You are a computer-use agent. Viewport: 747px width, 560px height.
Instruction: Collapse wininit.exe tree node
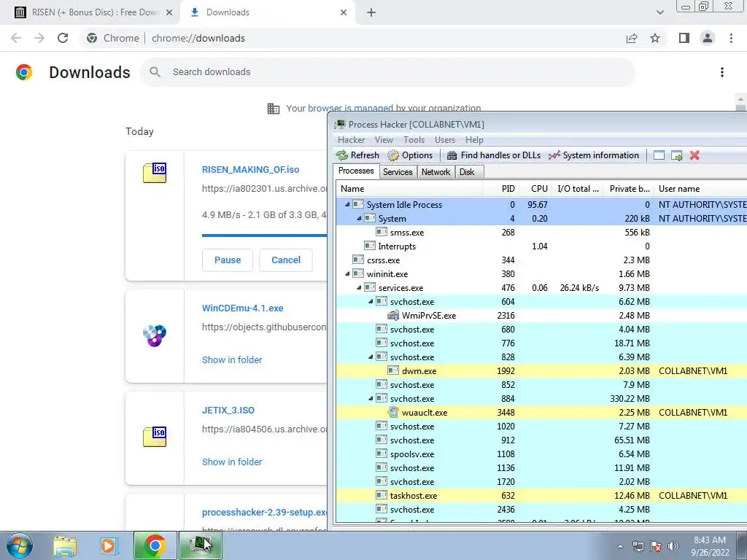tap(347, 274)
